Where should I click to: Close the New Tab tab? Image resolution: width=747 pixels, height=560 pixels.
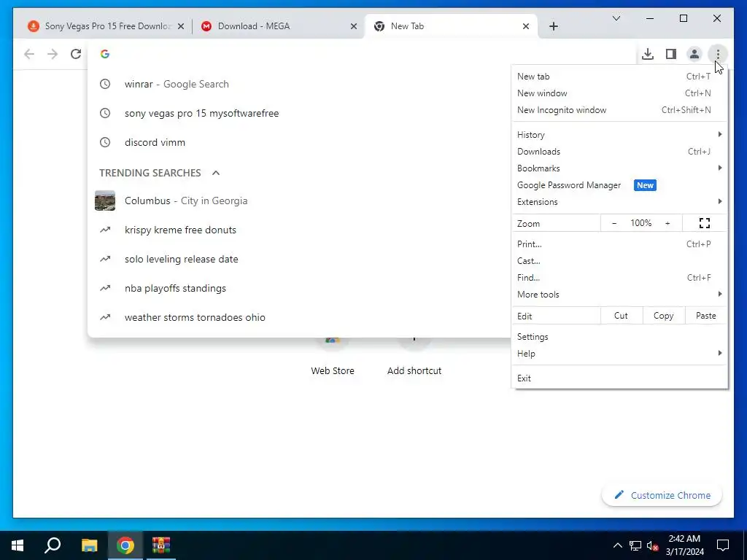[525, 26]
